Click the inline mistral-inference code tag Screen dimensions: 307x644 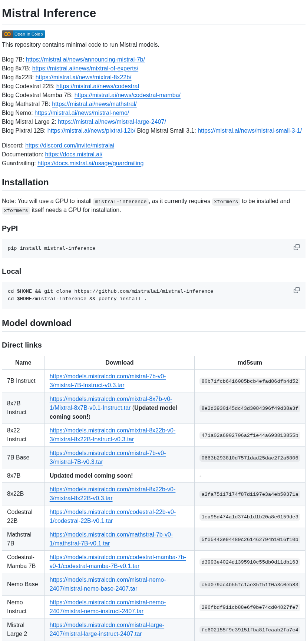click(121, 202)
